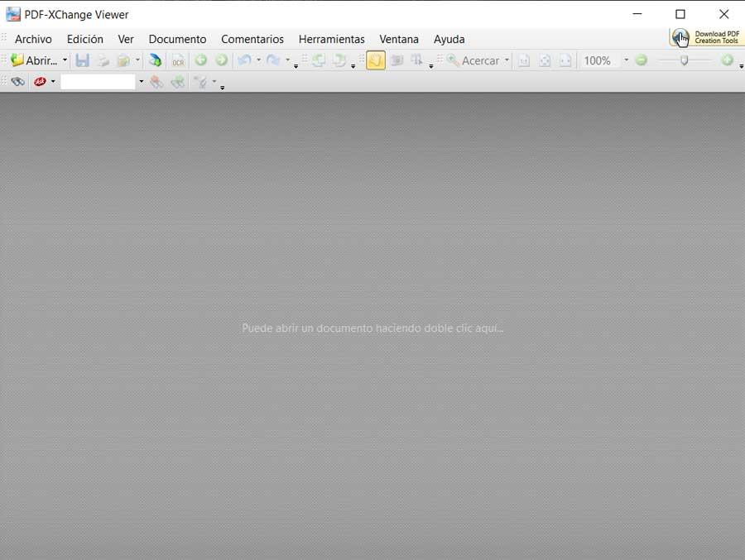Click the Email document icon

tap(123, 60)
